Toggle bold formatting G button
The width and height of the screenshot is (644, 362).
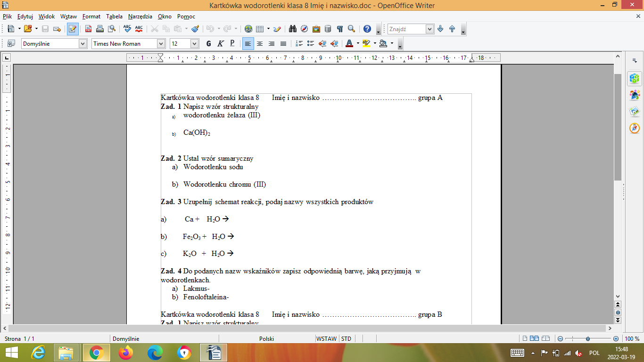click(208, 43)
